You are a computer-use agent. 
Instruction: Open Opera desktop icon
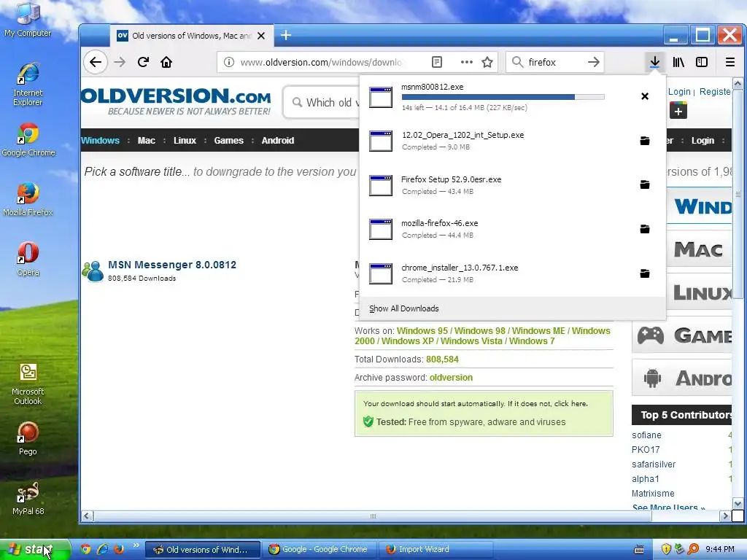28,259
